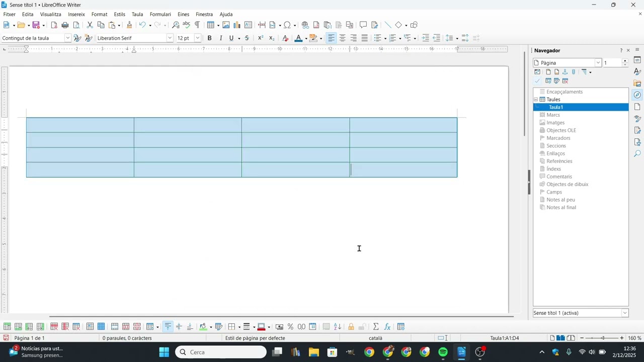644x362 pixels.
Task: Collapse the Taules tree node
Action: [536, 100]
